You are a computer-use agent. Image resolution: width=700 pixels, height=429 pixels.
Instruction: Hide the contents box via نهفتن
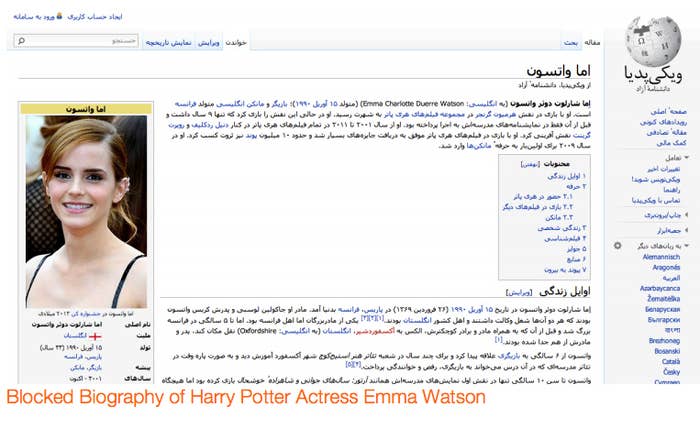[x=530, y=164]
